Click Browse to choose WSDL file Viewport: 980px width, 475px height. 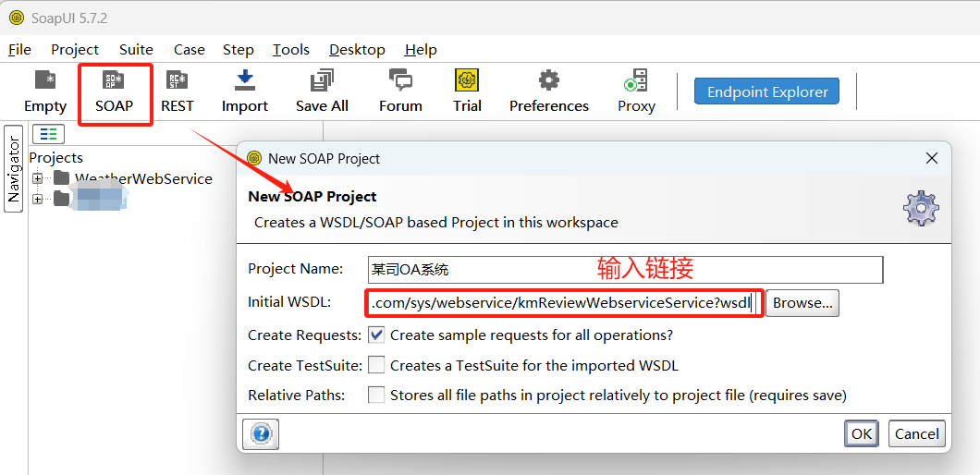802,303
